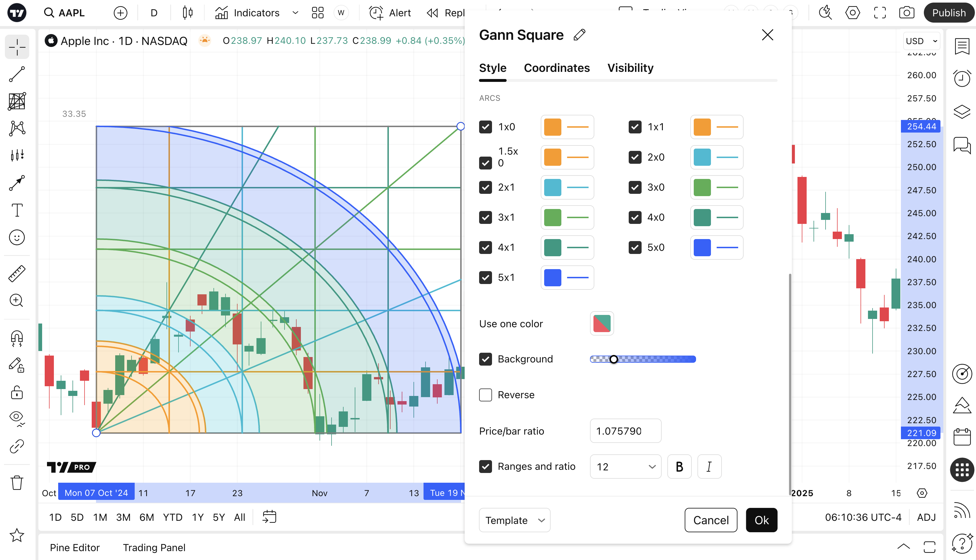Open the emoji icons tool
This screenshot has width=976, height=560.
pos(17,237)
